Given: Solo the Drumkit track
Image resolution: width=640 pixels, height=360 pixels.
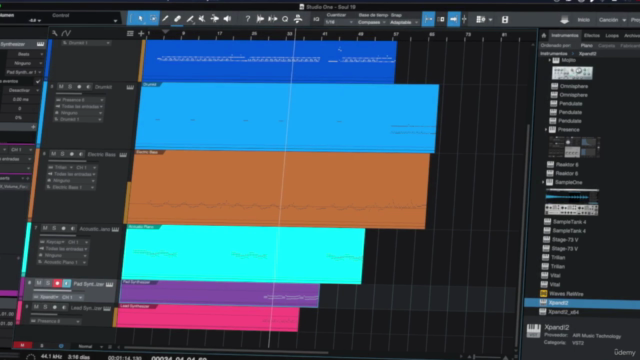Looking at the screenshot, I should point(70,87).
